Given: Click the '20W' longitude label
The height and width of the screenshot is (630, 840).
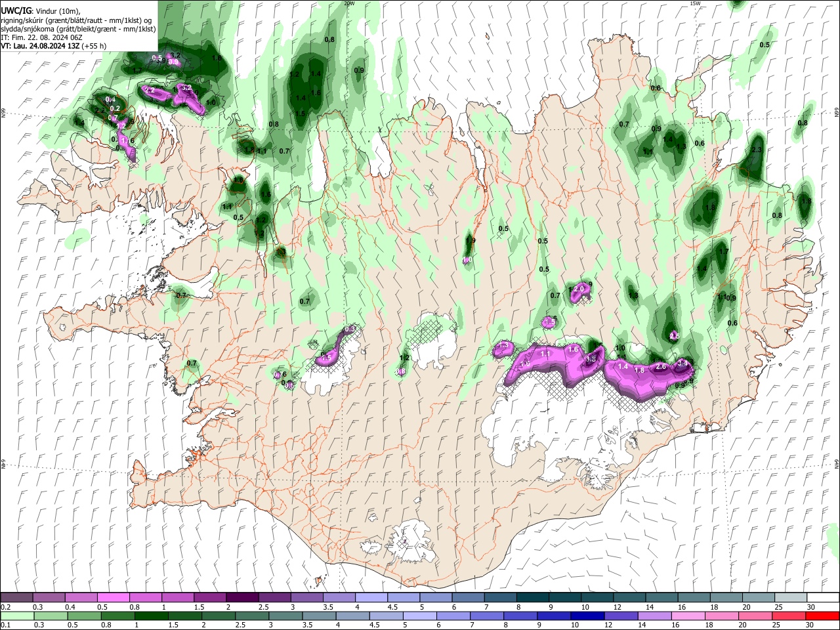Looking at the screenshot, I should pyautogui.click(x=349, y=3).
